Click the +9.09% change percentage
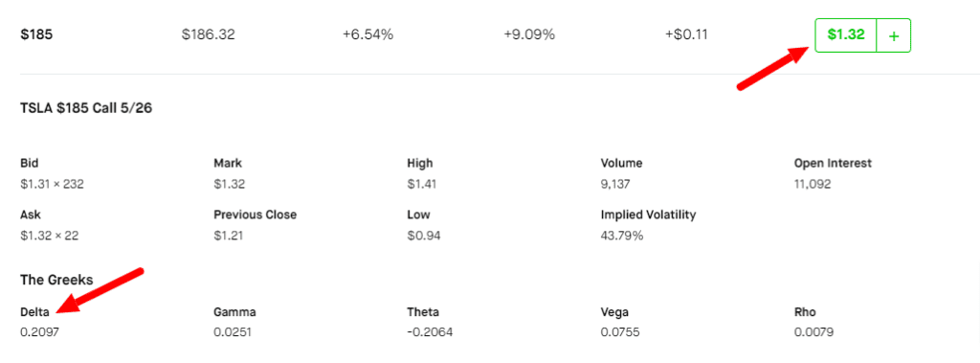980x363 pixels. [529, 35]
